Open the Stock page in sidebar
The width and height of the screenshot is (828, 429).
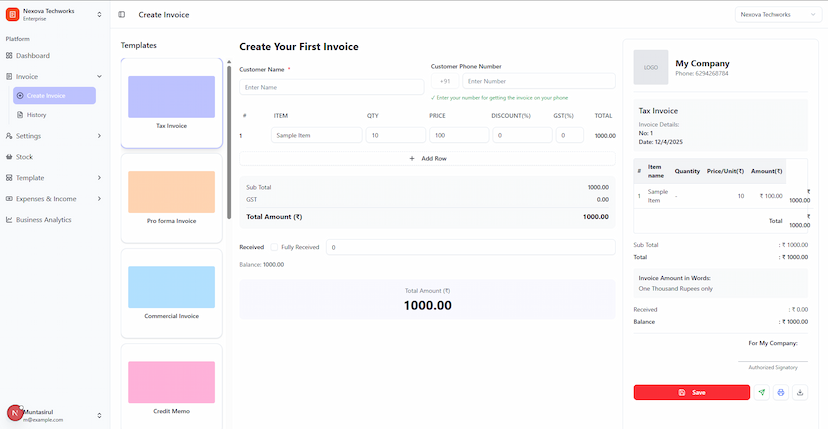tap(24, 157)
